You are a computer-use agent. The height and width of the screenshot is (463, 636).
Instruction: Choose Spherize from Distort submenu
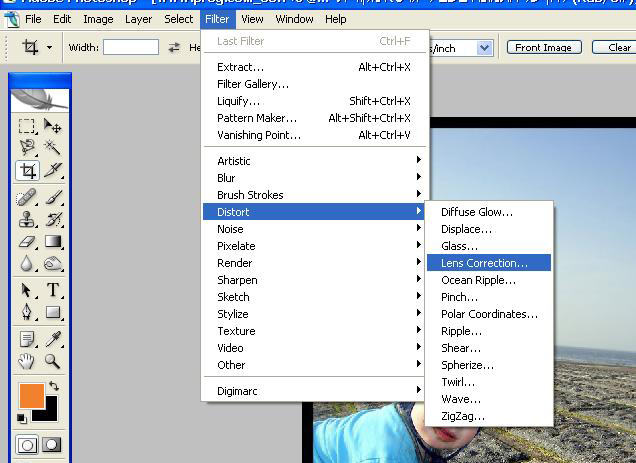[489, 365]
